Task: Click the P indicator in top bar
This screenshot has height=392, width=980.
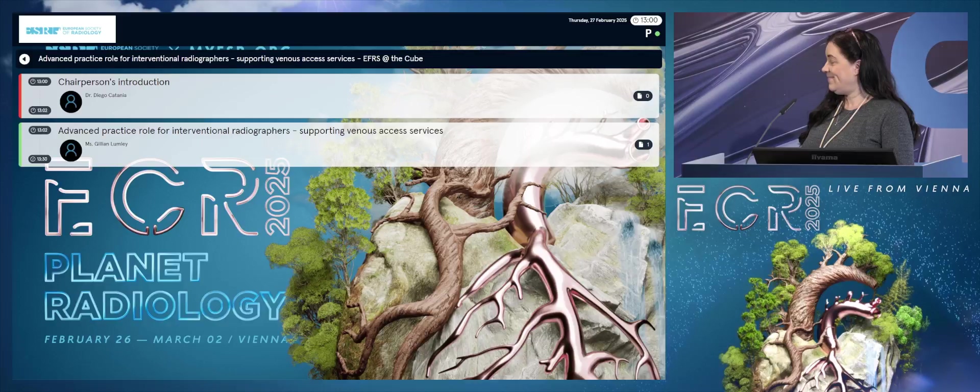Action: pyautogui.click(x=648, y=34)
